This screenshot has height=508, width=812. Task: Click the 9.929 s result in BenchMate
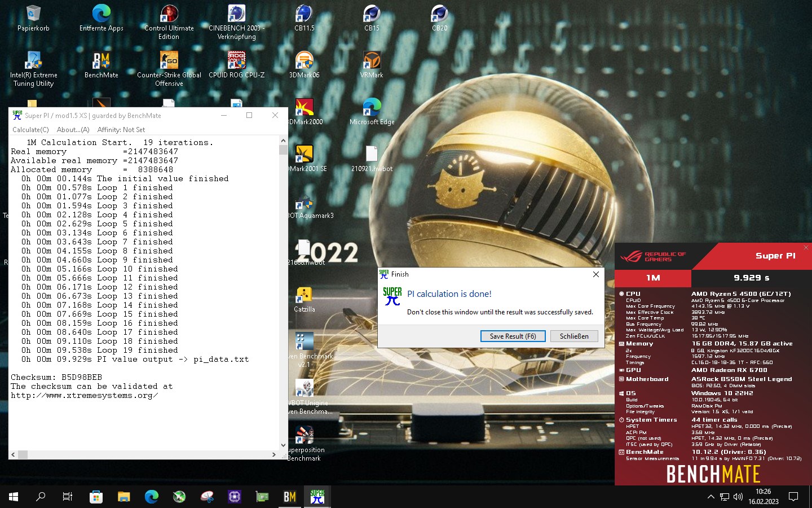click(751, 278)
